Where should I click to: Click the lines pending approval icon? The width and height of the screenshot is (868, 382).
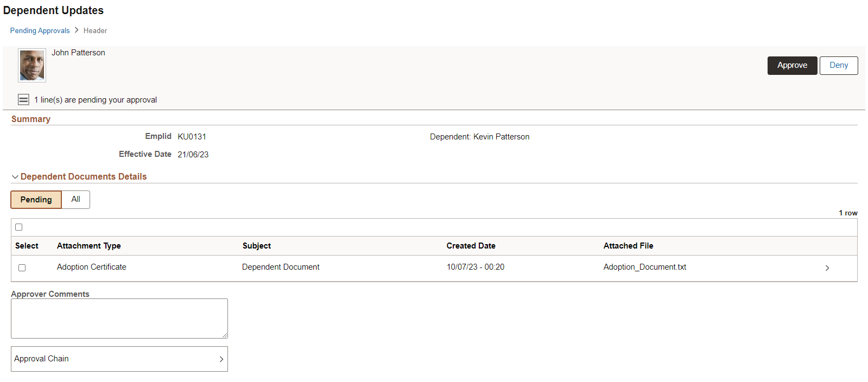[23, 99]
